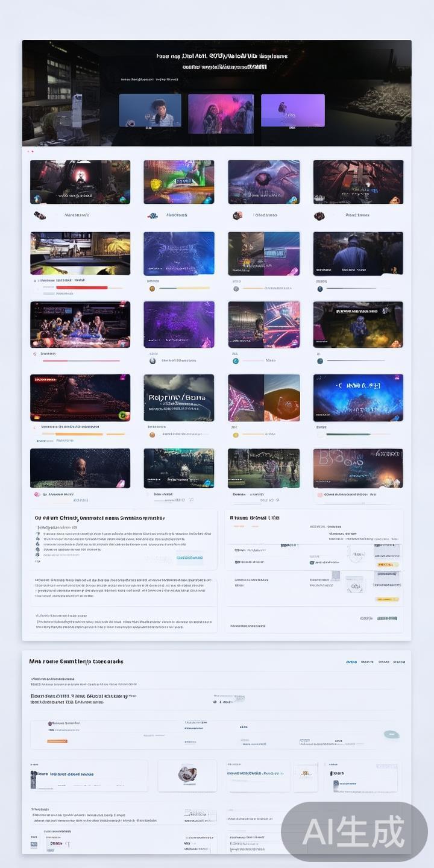Open the cloudy sky thumbnail with large title text
Screen dimensions: 434x868
(178, 398)
